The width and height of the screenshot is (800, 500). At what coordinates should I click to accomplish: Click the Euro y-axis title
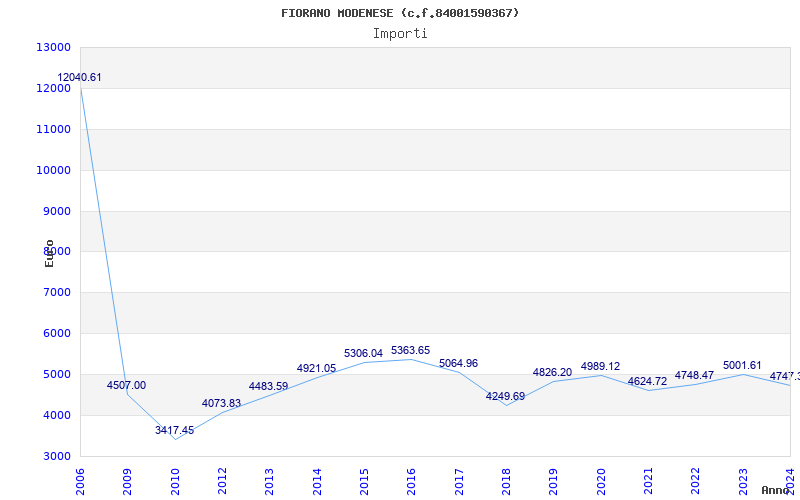(49, 253)
